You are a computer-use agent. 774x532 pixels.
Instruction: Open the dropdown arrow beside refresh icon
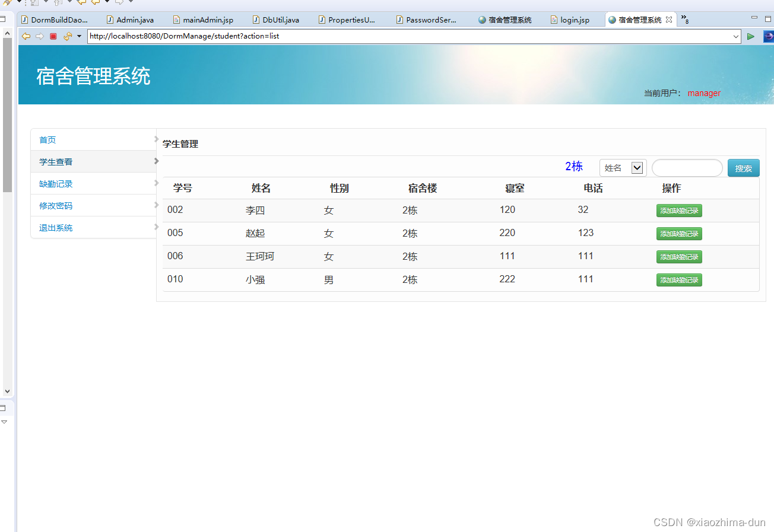79,36
